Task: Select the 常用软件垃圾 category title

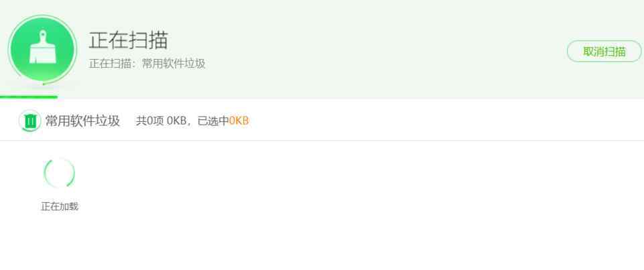Action: click(x=82, y=121)
